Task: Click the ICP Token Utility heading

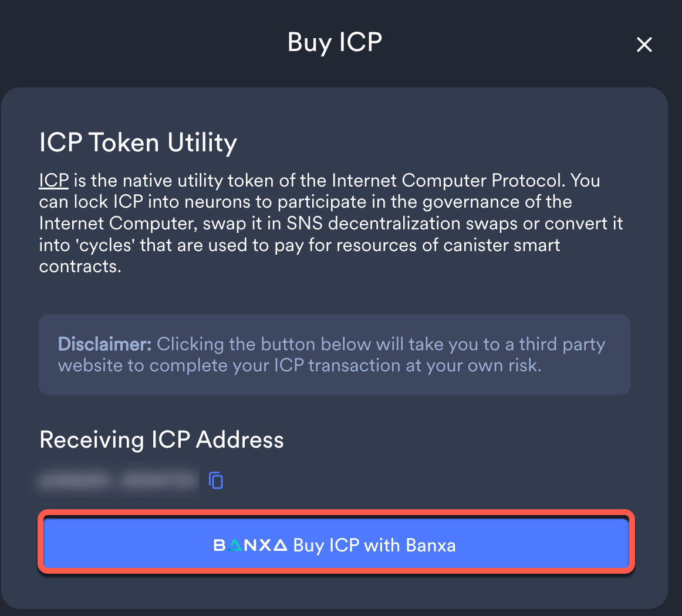Action: point(138,143)
